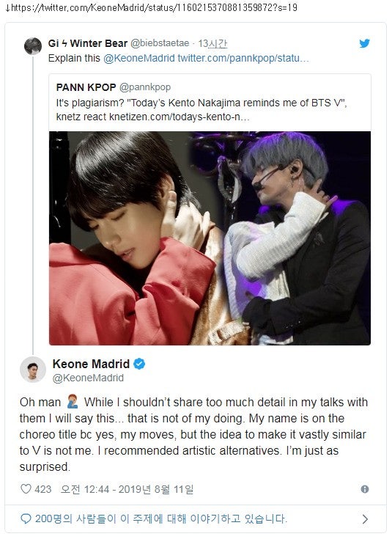392x539 pixels.
Task: Open the twitter.com/pannkpop/statu… link
Action: coord(243,58)
